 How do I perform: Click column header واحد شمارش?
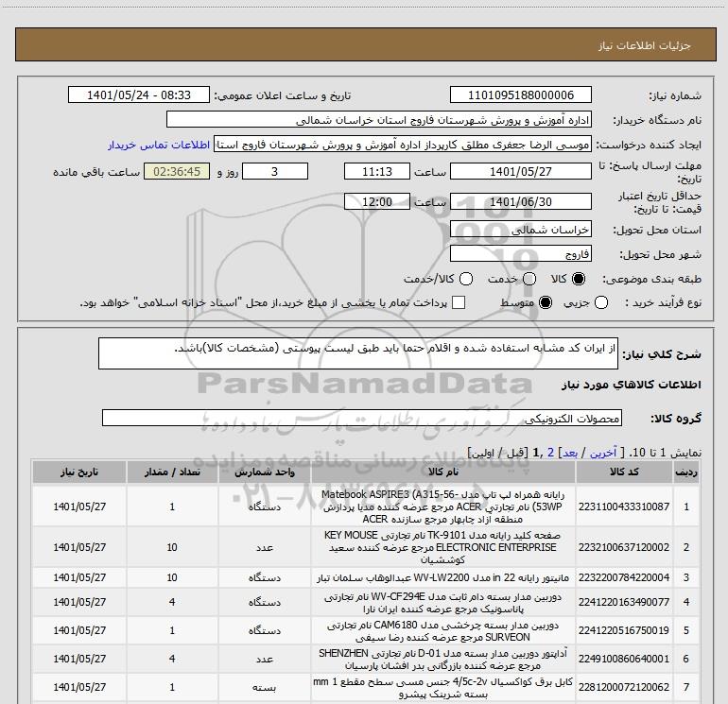265,472
